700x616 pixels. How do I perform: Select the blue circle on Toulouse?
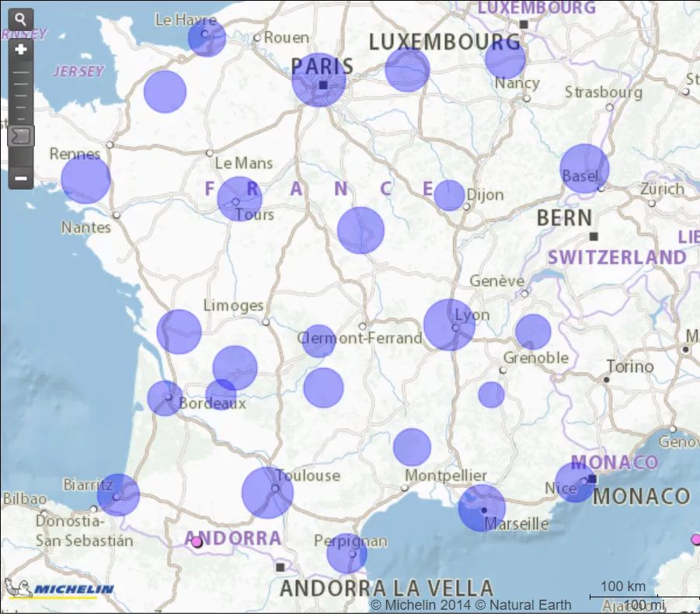point(267,492)
